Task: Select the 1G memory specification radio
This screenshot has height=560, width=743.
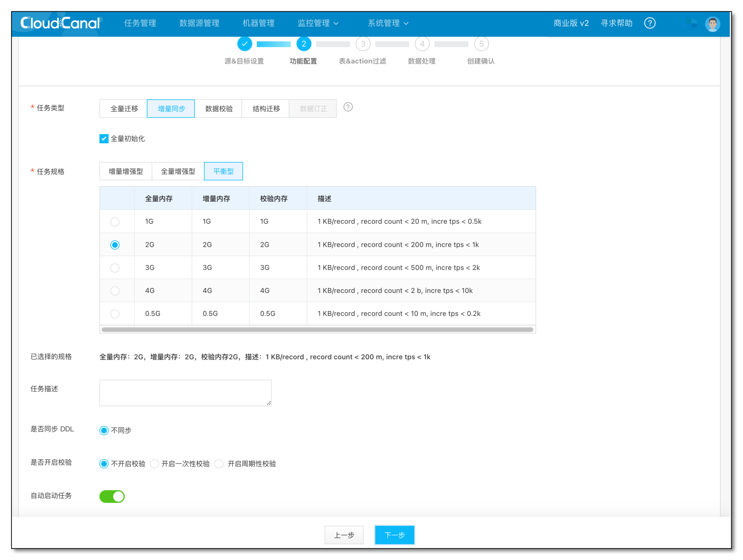Action: 115,222
